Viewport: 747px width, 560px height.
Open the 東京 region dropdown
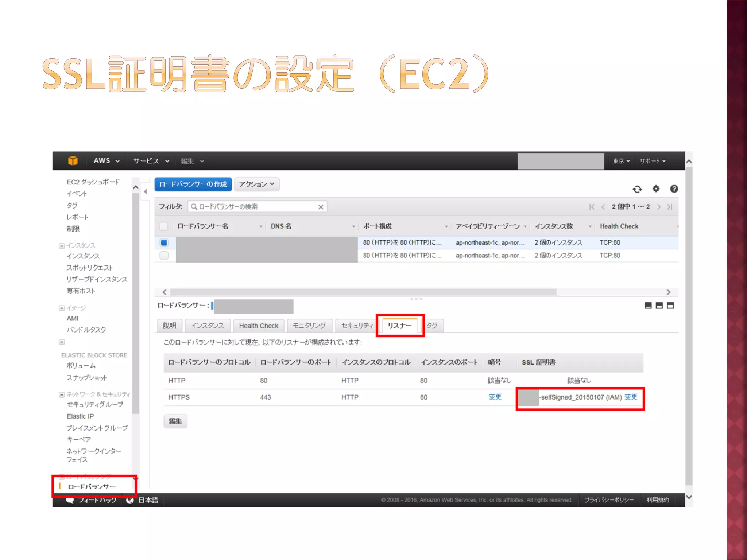621,161
